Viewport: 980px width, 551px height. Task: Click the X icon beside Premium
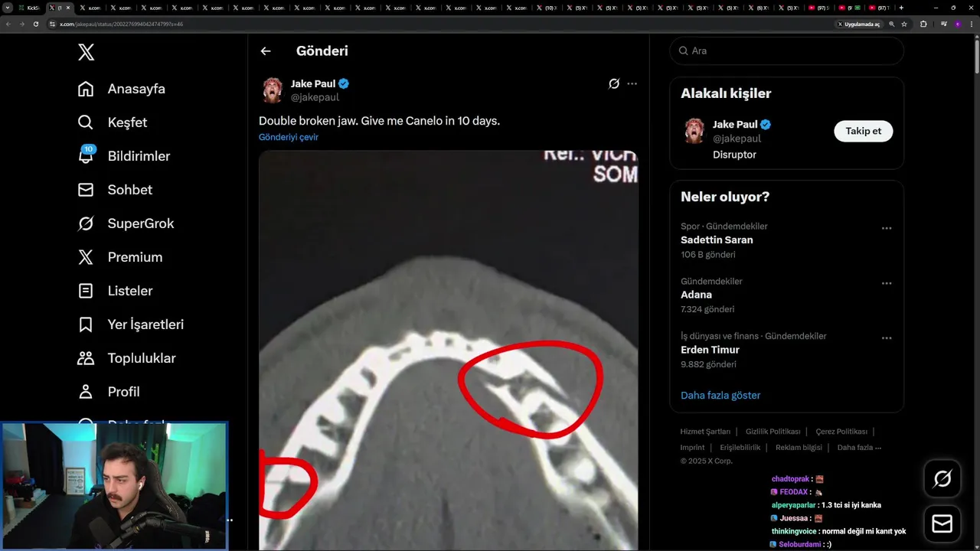click(x=86, y=257)
